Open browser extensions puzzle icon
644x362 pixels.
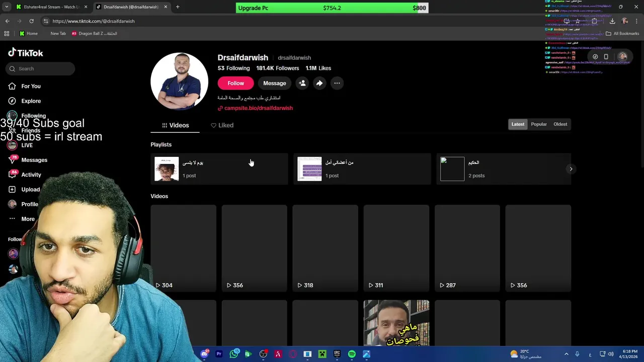(594, 21)
